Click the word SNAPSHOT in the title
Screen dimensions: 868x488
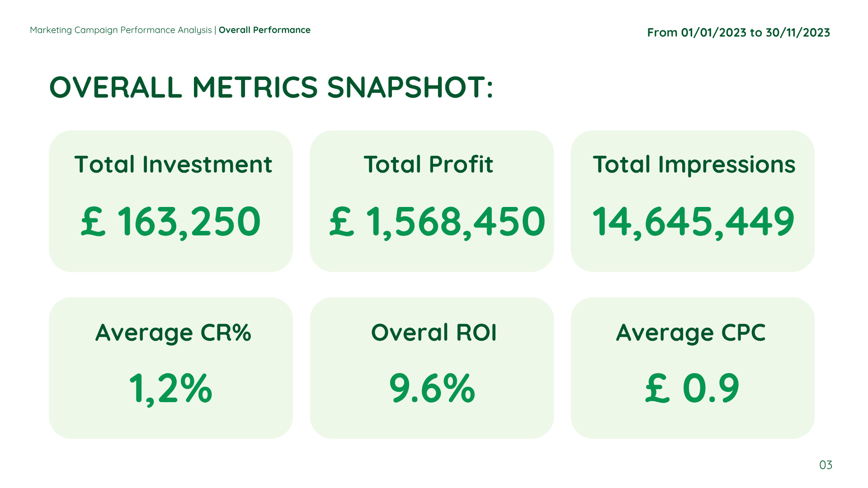(406, 87)
